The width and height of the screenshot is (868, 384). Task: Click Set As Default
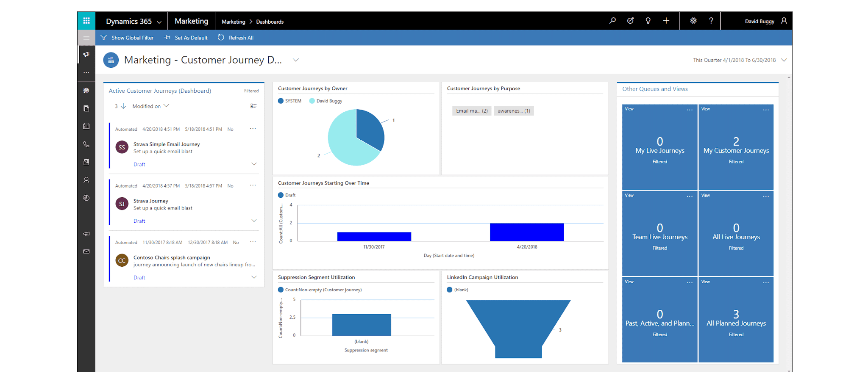point(186,38)
